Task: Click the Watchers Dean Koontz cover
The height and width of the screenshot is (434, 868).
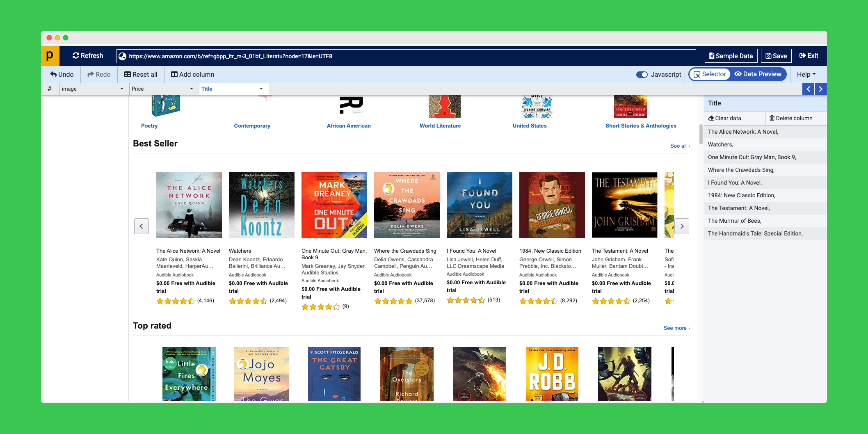Action: click(262, 205)
